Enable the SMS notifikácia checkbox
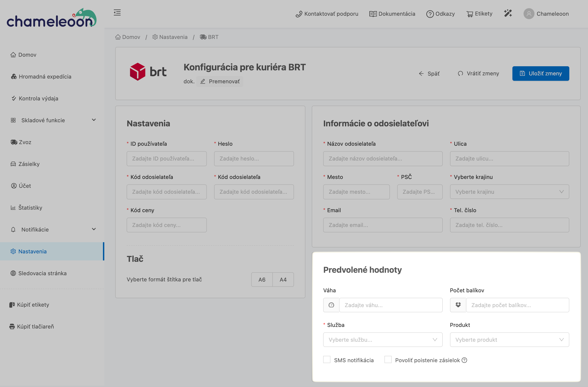This screenshot has height=387, width=588. tap(327, 360)
